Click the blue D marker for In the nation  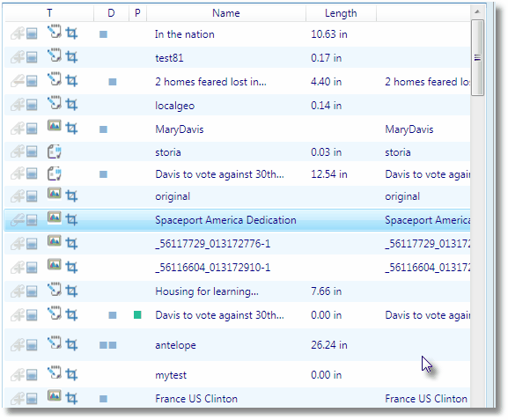point(103,34)
